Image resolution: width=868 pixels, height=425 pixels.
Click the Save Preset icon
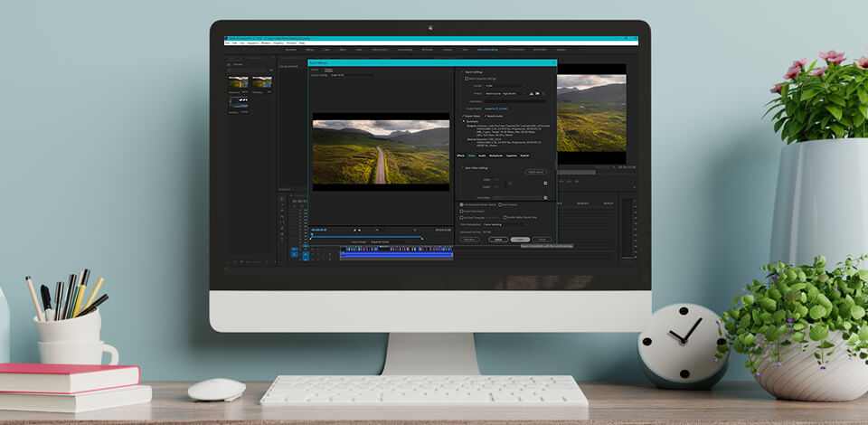click(x=531, y=93)
